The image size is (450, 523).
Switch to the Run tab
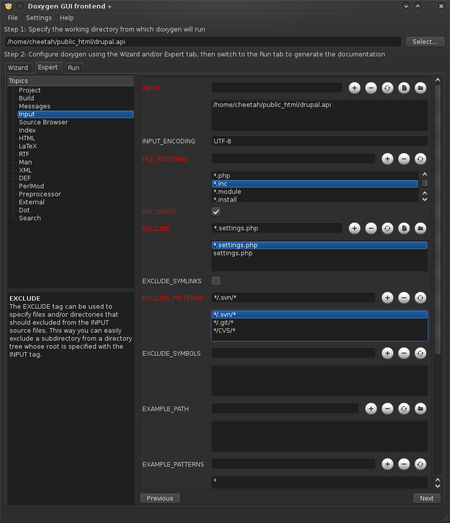click(73, 68)
